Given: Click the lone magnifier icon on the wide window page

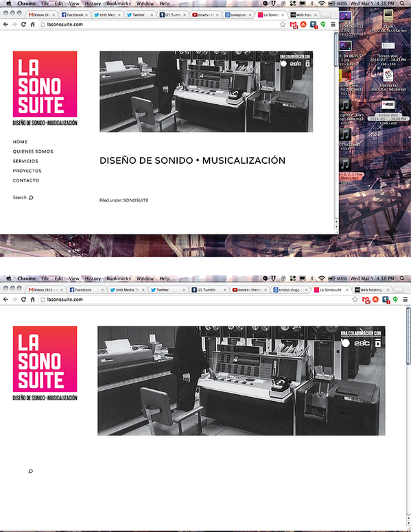Looking at the screenshot, I should [31, 471].
